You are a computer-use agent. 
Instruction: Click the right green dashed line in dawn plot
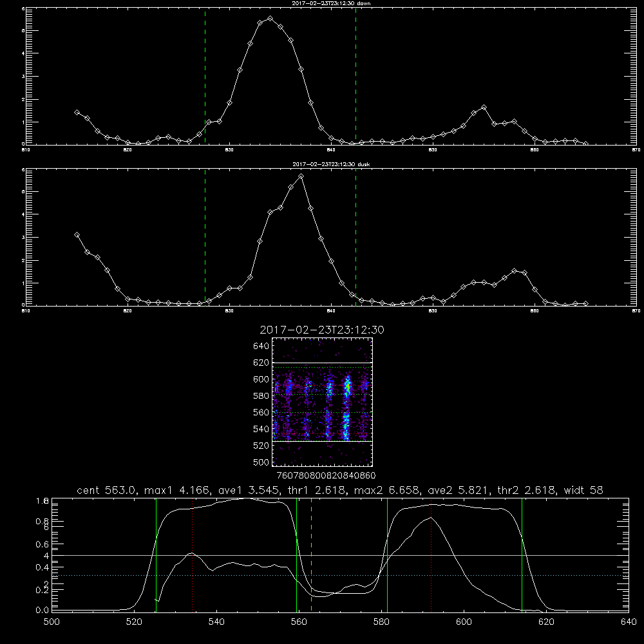[355, 76]
